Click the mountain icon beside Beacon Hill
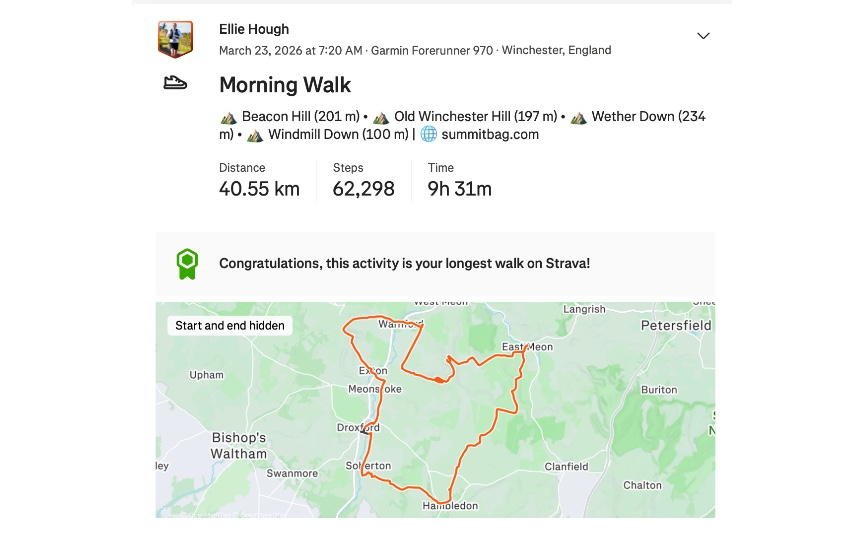The width and height of the screenshot is (864, 540). tap(229, 117)
